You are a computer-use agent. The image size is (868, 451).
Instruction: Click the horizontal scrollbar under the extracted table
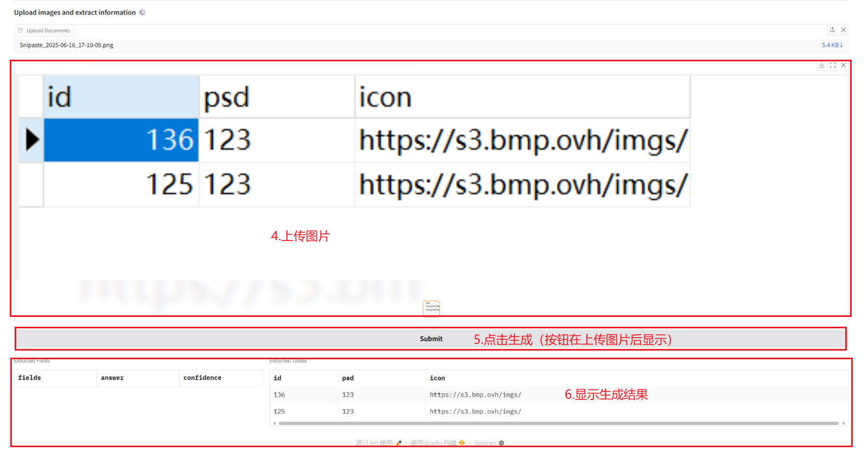[559, 423]
